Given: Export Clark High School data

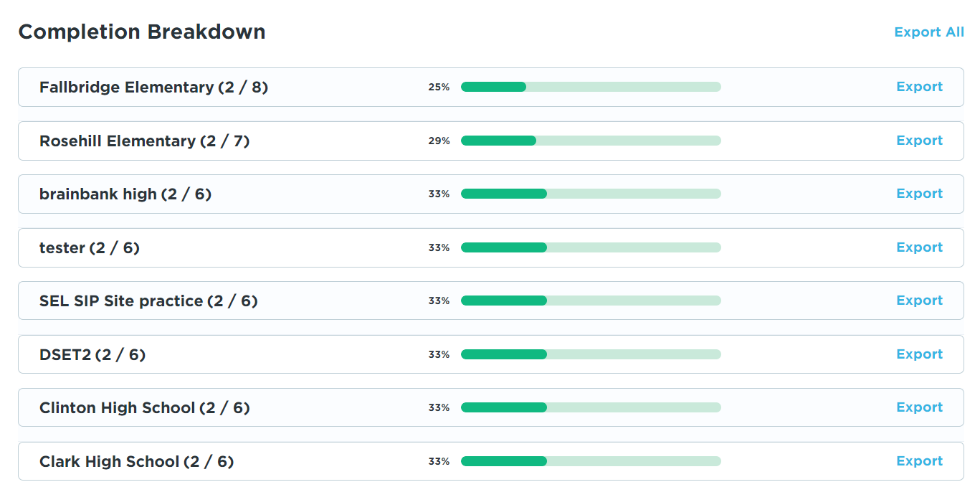Looking at the screenshot, I should (919, 461).
